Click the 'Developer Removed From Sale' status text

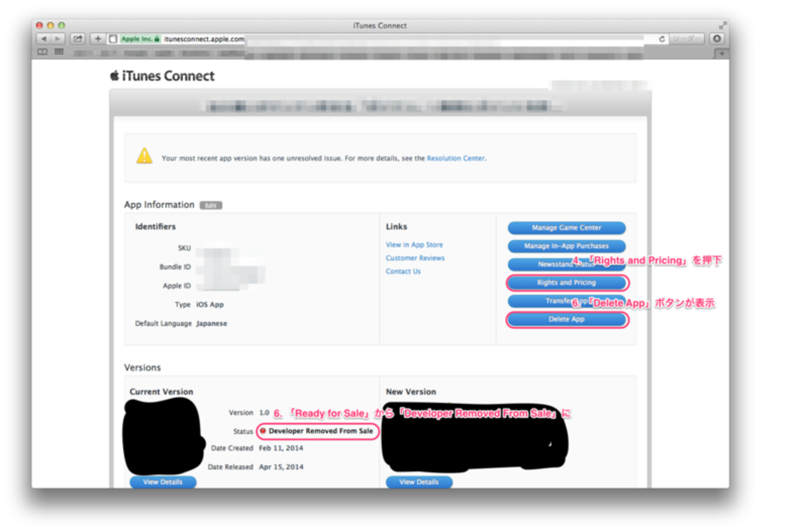[x=321, y=431]
